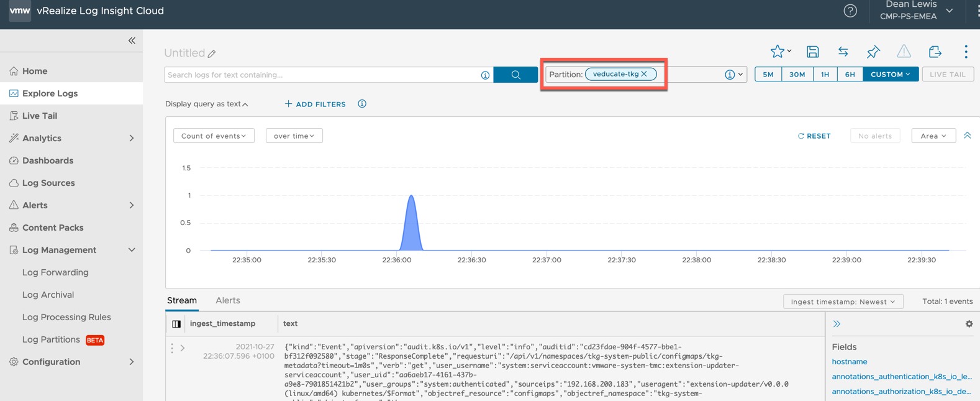Click RESET chart button
980x401 pixels.
click(814, 136)
